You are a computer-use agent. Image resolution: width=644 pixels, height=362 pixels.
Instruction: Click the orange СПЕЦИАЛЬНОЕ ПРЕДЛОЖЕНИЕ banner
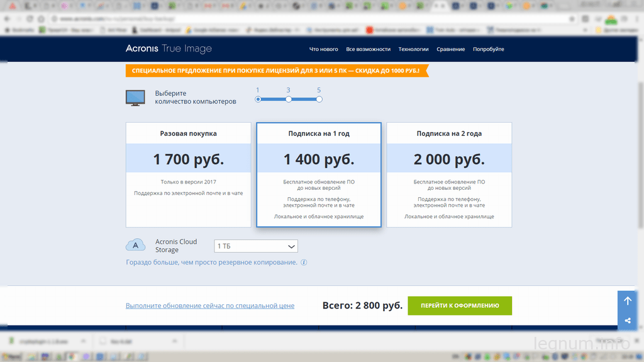click(x=277, y=70)
